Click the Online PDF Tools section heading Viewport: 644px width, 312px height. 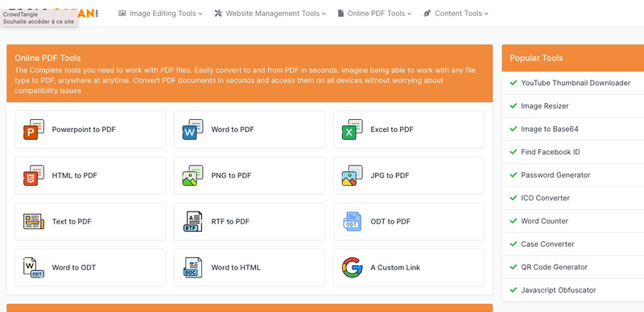click(47, 58)
